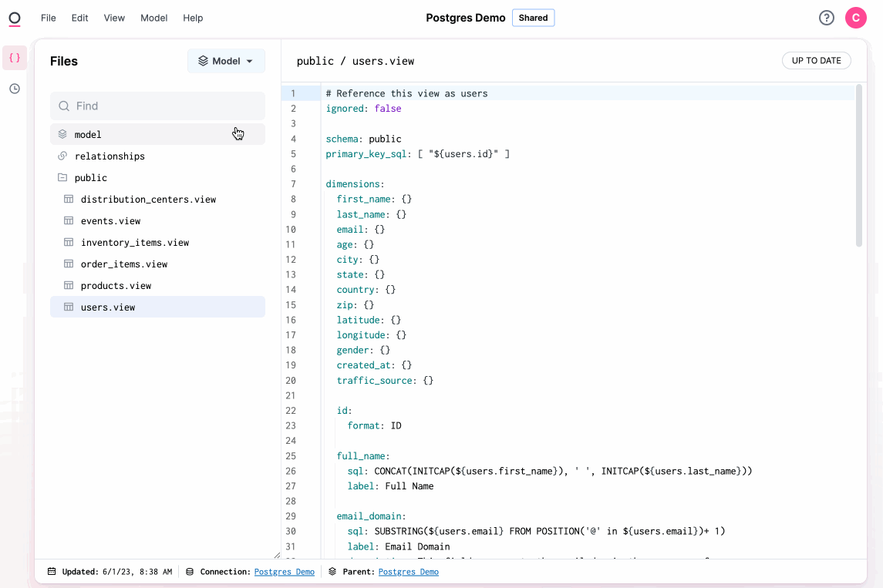Click the table icon for events.view
Screen dimensions: 883x588
pyautogui.click(x=69, y=220)
